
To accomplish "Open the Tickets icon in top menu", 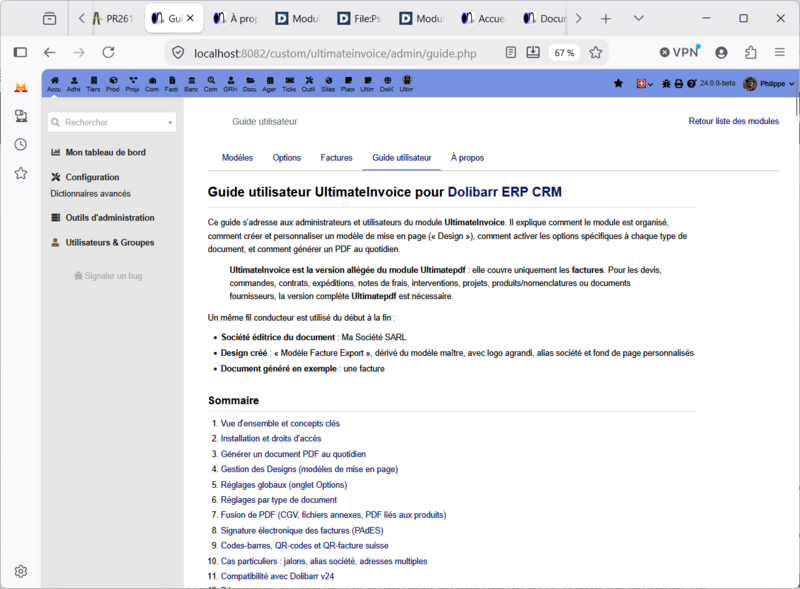I will (289, 81).
